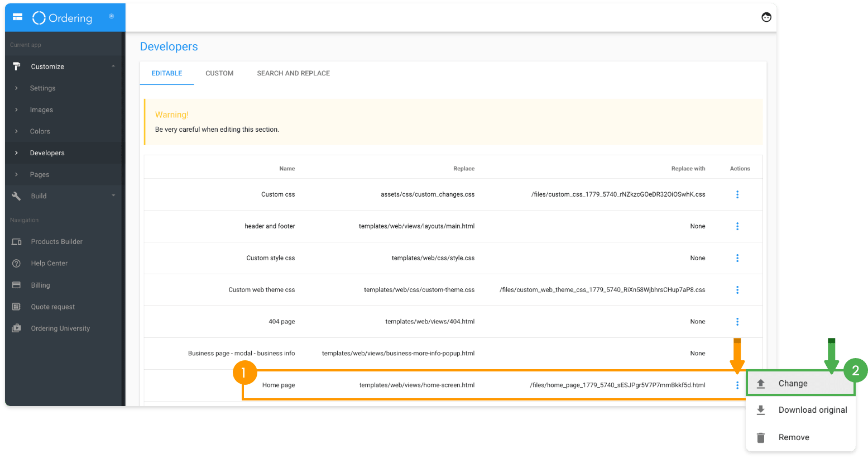
Task: Click the Quote request icon
Action: tap(17, 307)
